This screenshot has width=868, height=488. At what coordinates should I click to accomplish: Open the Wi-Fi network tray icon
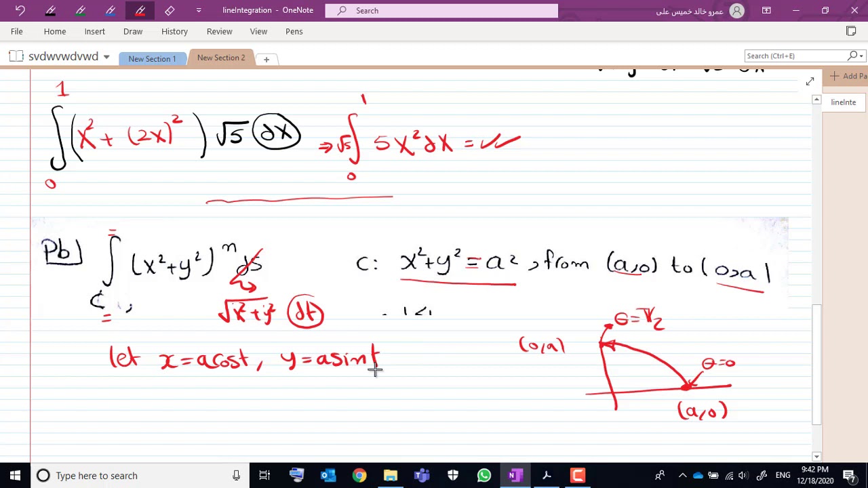coord(729,475)
